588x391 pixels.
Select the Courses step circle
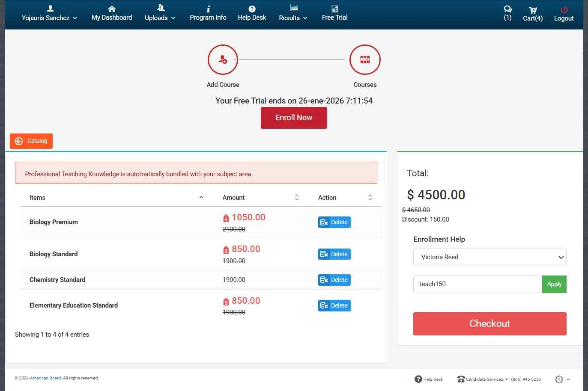[x=365, y=59]
